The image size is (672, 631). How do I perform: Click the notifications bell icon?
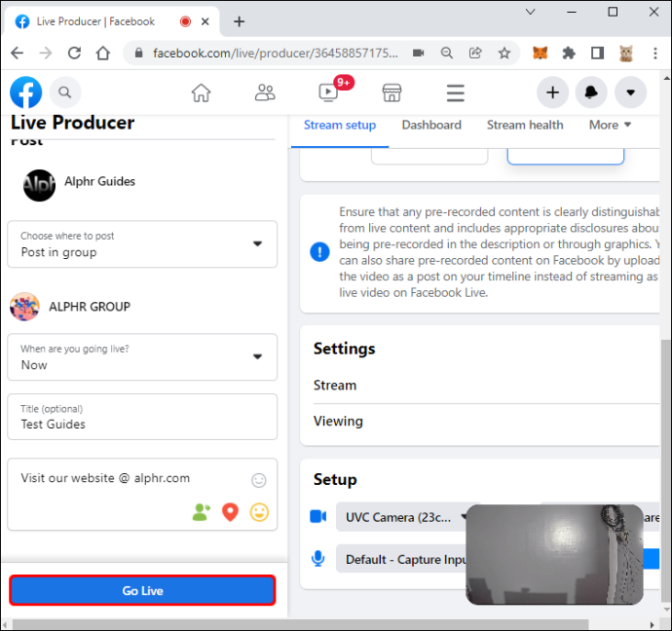[x=591, y=93]
